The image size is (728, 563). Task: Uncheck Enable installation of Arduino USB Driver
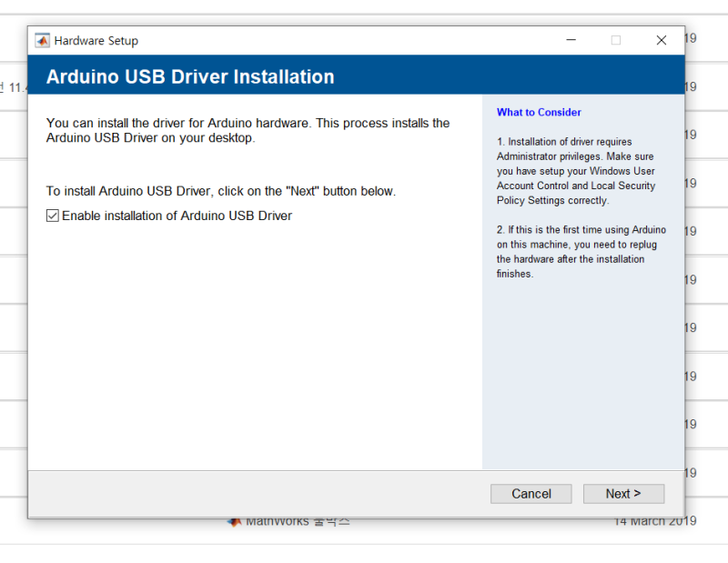coord(53,216)
